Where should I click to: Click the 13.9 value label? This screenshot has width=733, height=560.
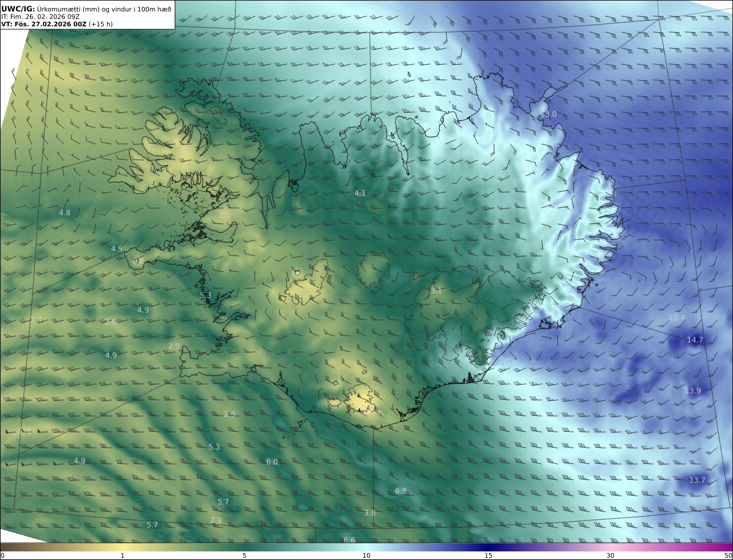[693, 391]
